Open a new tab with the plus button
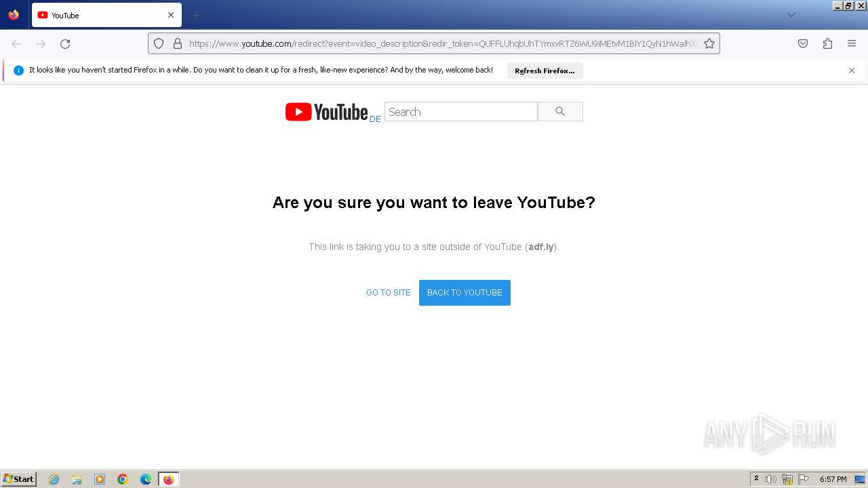868x488 pixels. click(x=196, y=15)
